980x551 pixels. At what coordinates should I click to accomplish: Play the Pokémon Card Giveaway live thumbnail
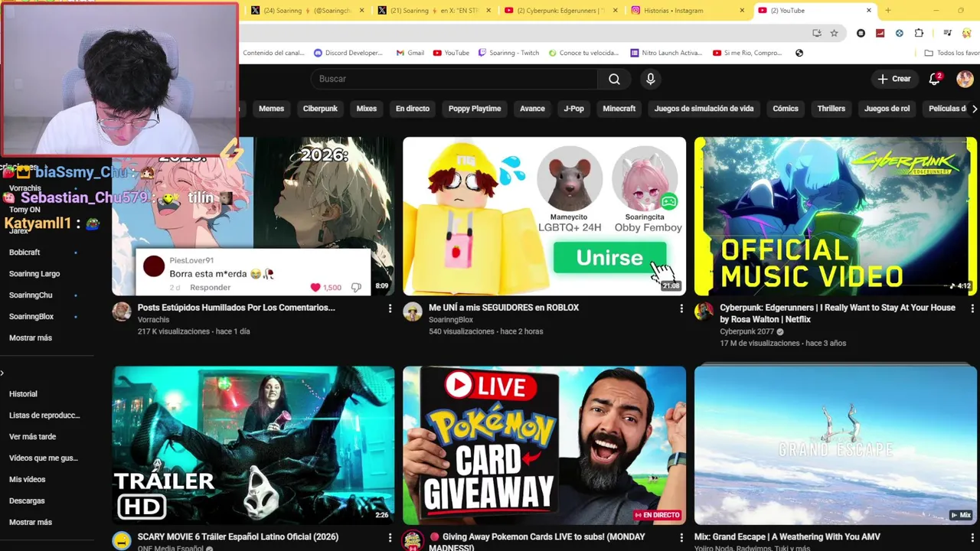(544, 445)
